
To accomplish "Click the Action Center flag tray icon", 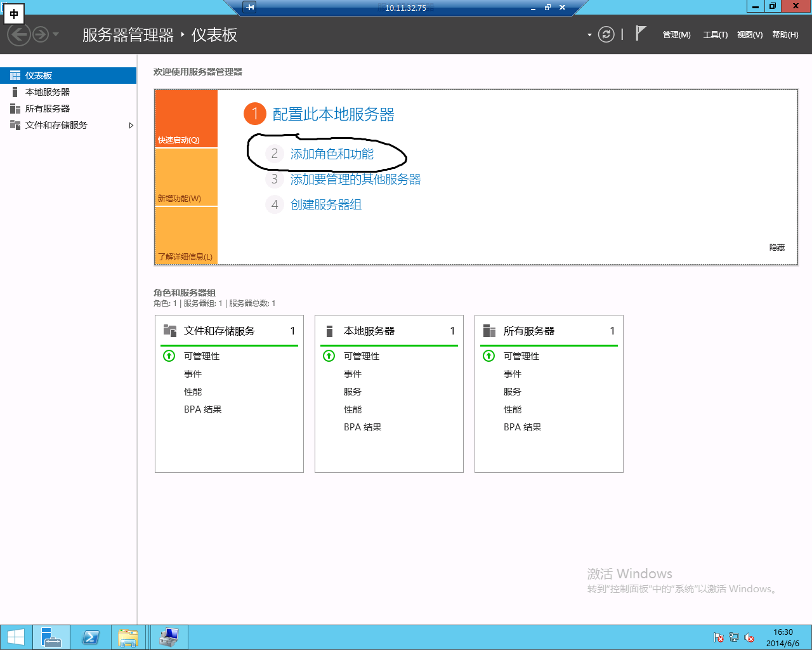I will tap(719, 637).
